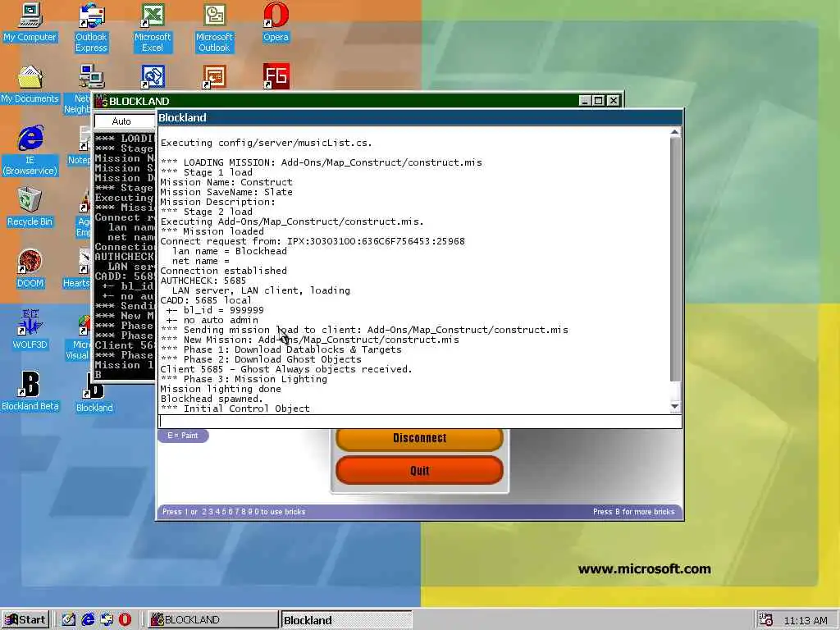
Task: Click the Outlook Express quick launch icon
Action: 107,619
